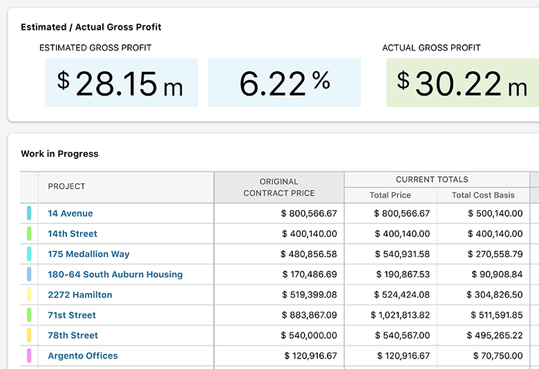Click the 71st Street green color tag
The image size is (539, 369).
pyautogui.click(x=29, y=315)
